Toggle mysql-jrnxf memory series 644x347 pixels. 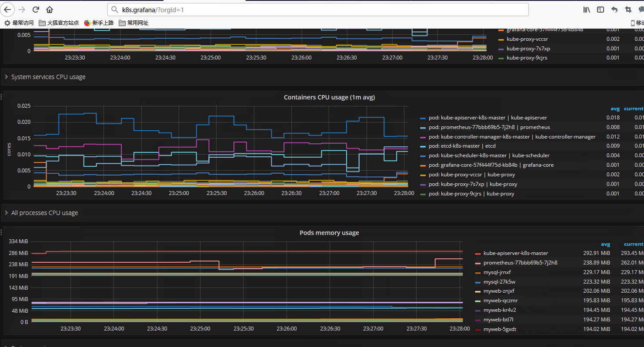coord(497,272)
